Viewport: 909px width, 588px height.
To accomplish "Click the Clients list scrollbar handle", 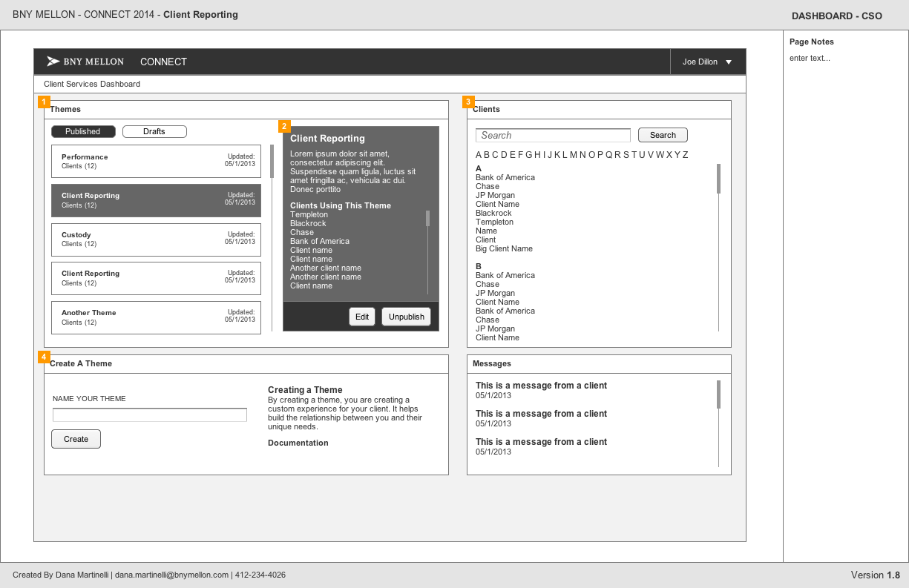I will (x=718, y=179).
